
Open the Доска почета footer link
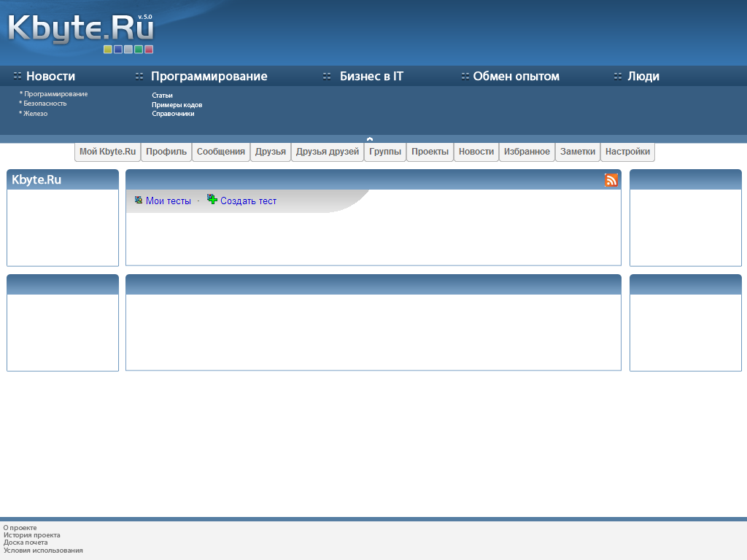click(26, 542)
